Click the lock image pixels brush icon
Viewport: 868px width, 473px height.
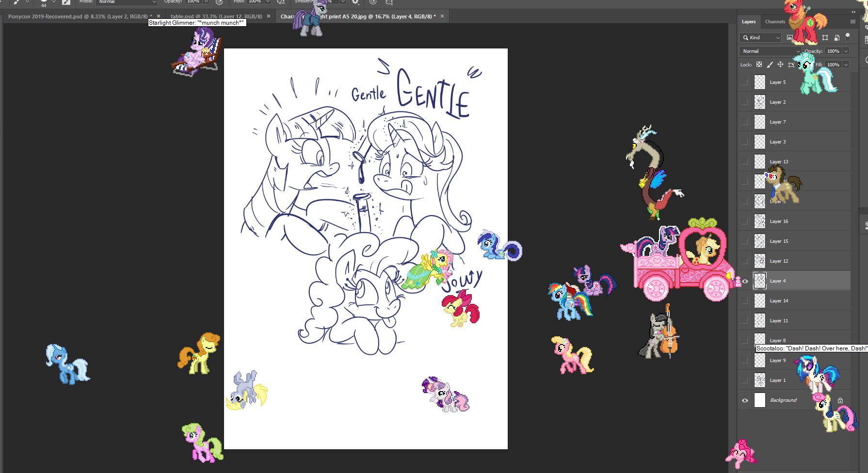click(770, 64)
